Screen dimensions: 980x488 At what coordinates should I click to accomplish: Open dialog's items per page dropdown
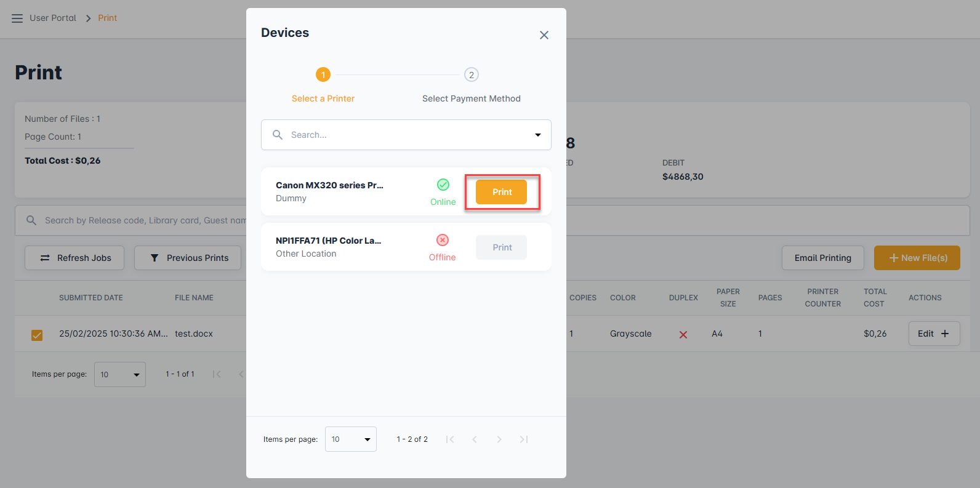coord(350,439)
